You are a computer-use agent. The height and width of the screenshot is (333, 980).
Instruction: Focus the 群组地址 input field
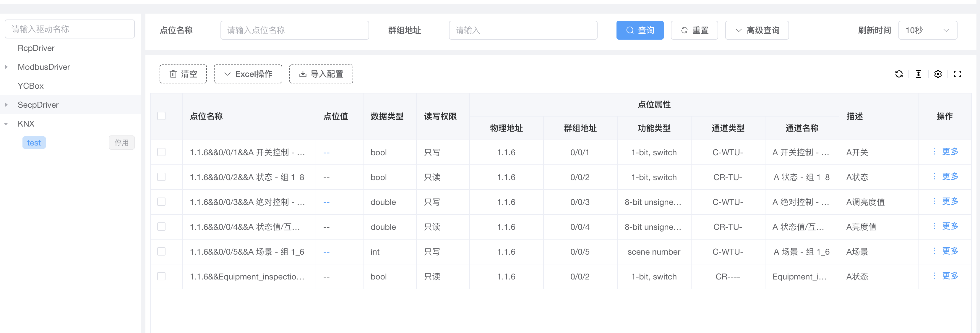tap(523, 30)
